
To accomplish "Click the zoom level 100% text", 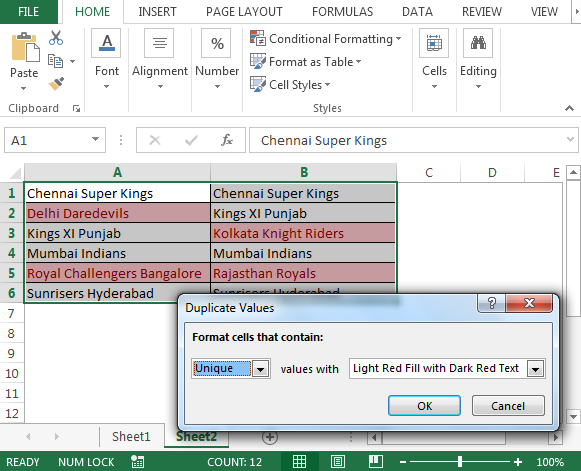I will coord(550,462).
